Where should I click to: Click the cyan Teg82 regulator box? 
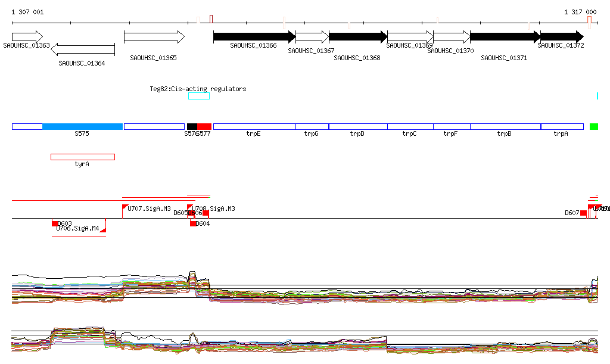[199, 96]
